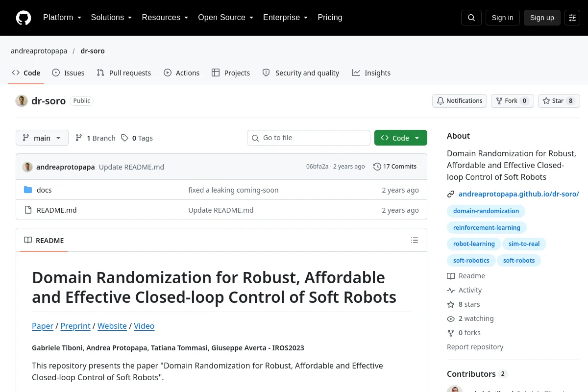Click the docs folder icon

28,190
